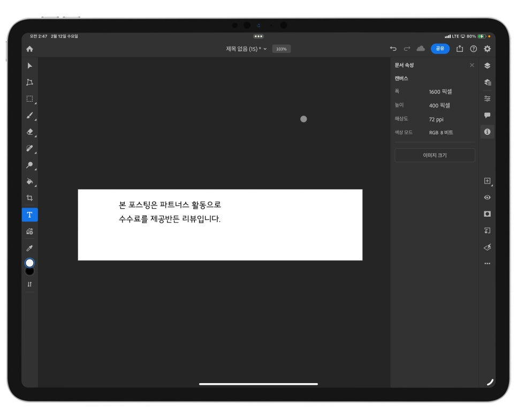Viewport: 517px width, 420px height.
Task: Open document name dropdown 제목 없음 (15)
Action: point(246,49)
